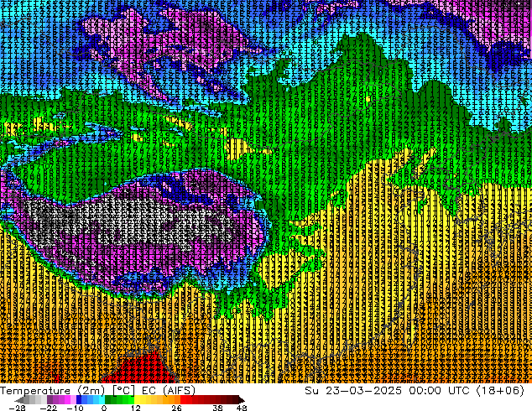The width and height of the screenshot is (532, 411).
Task: Click the 12 legend label
Action: [x=136, y=408]
